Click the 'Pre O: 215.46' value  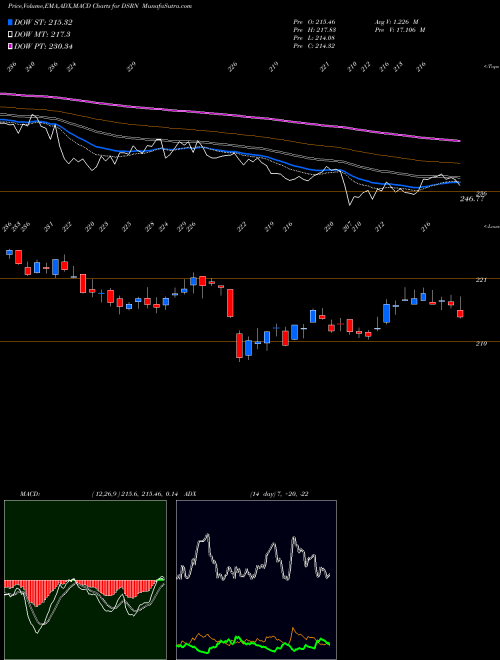[314, 21]
